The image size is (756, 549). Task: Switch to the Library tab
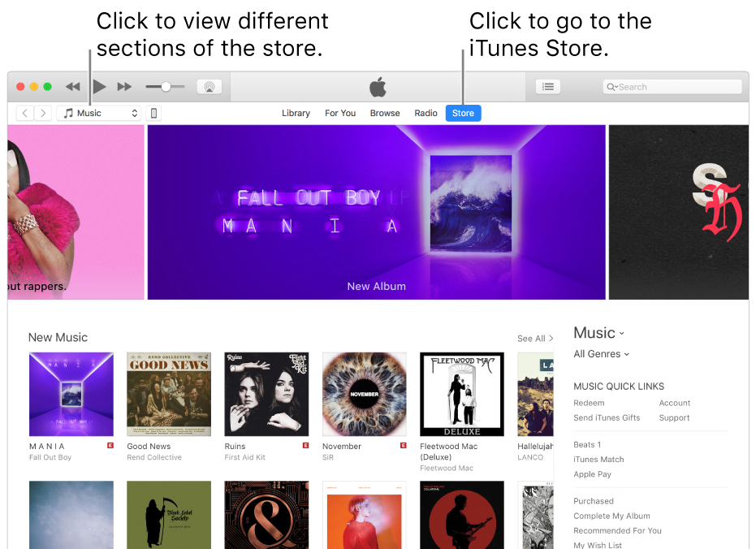296,113
